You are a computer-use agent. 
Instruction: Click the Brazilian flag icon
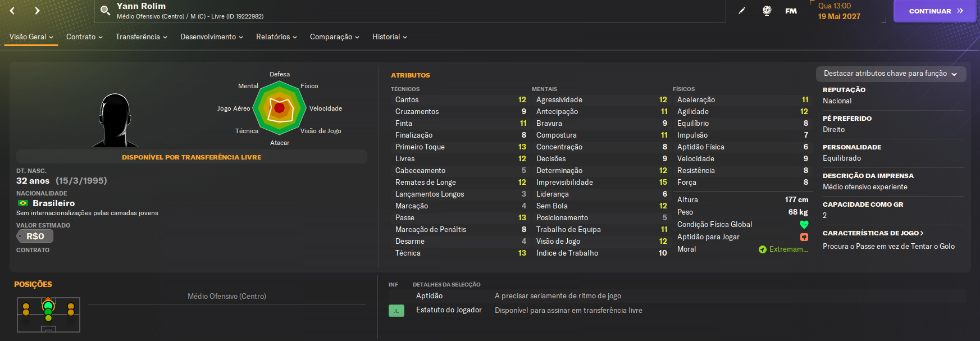coord(23,203)
